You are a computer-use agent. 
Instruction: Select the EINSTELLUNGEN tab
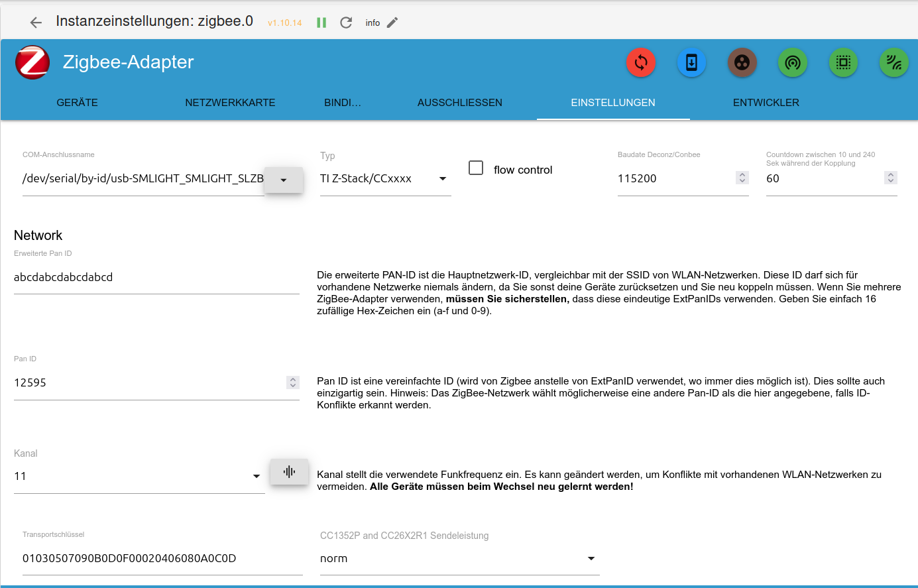pos(613,103)
